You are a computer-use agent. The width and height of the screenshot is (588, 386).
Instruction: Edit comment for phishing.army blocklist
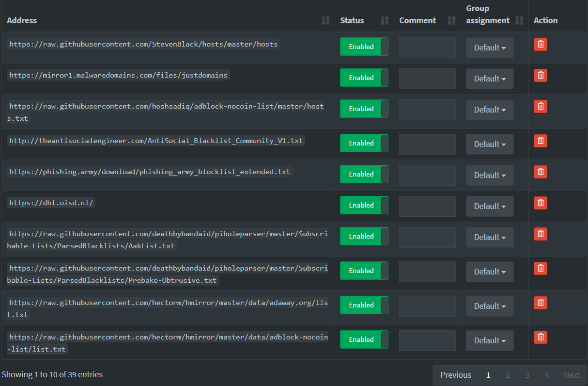427,175
